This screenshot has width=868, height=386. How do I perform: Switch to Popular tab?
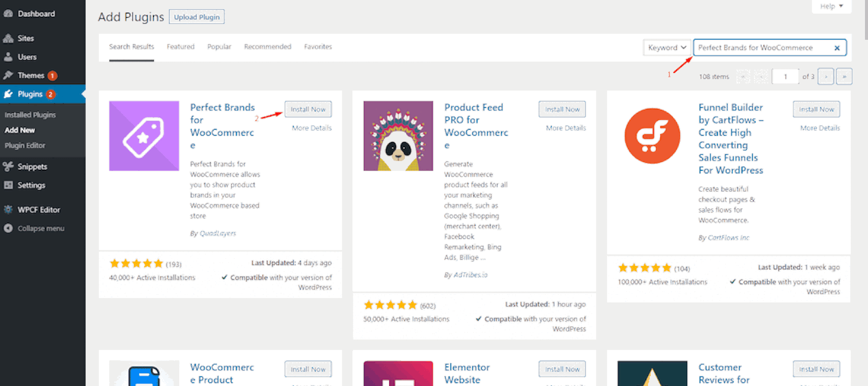[219, 47]
